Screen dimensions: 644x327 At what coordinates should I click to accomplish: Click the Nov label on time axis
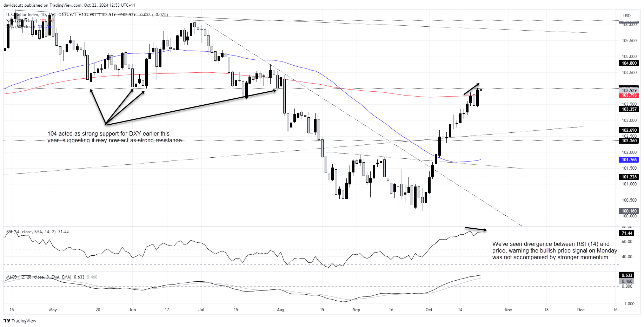pos(508,310)
